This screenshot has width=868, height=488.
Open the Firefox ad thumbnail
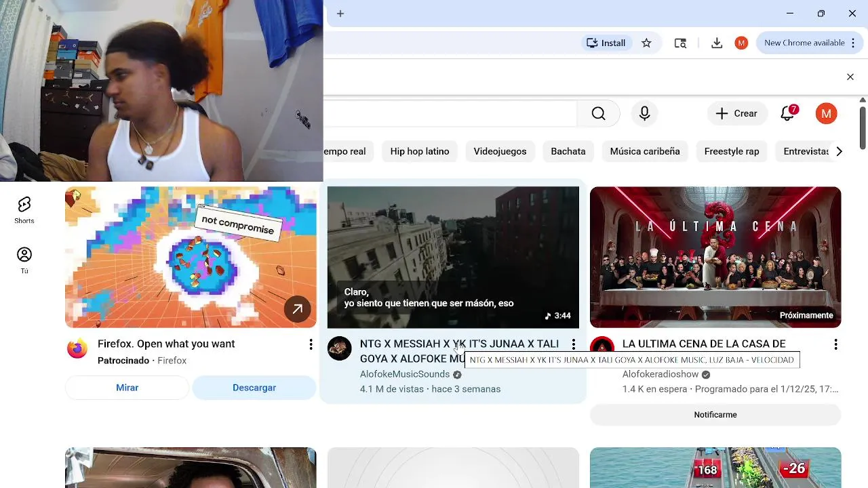click(x=191, y=257)
